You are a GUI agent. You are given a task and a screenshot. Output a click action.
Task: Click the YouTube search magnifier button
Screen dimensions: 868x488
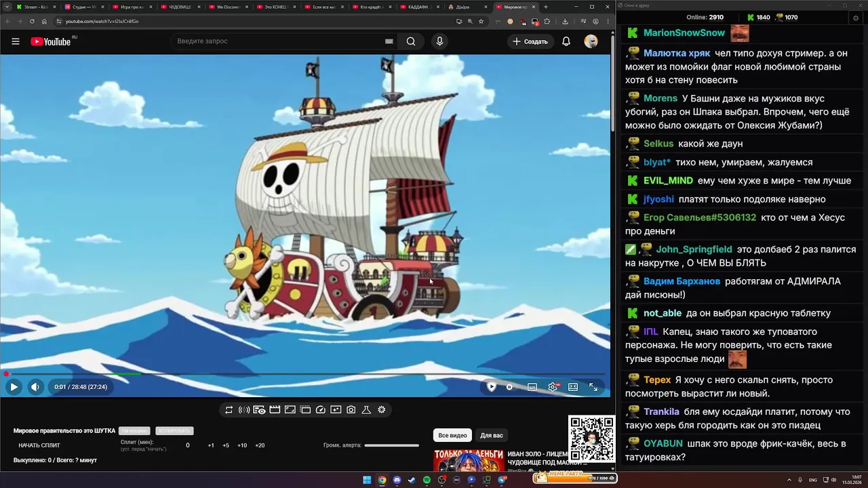coord(411,41)
